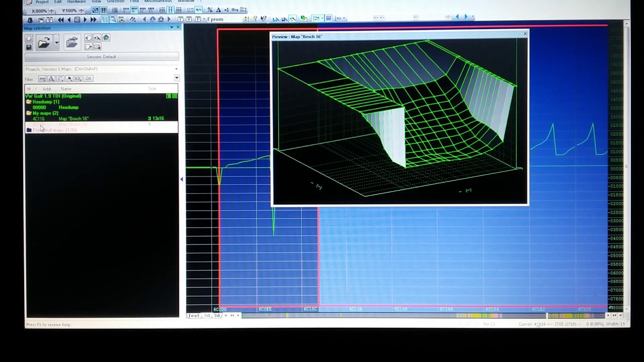Toggle the map list pane icon

click(x=105, y=19)
